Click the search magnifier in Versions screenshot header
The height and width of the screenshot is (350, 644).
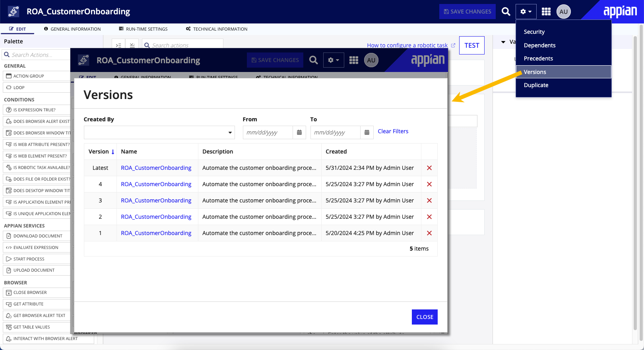pos(314,60)
